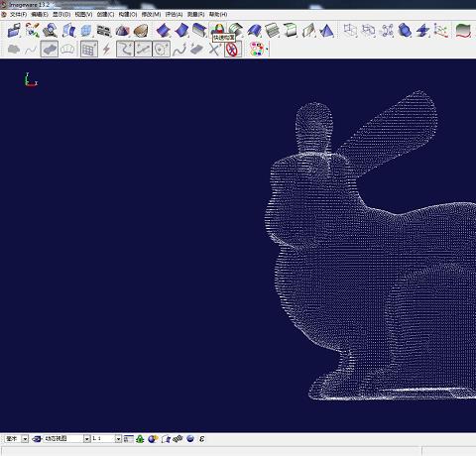
Task: Click the wavy curve arrow icon
Action: [x=179, y=50]
